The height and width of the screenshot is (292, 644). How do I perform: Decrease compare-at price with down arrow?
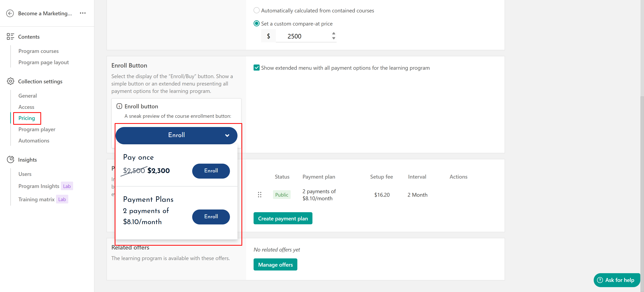(334, 38)
